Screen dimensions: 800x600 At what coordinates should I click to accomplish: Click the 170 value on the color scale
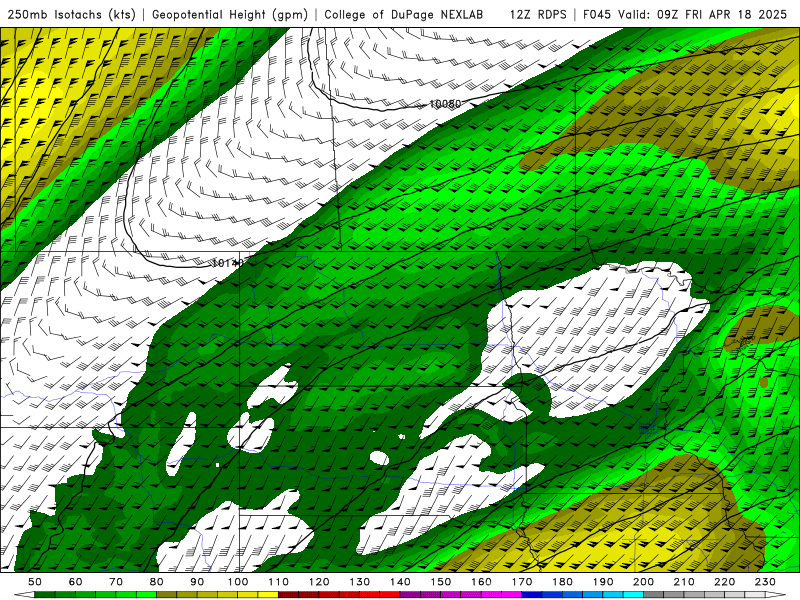[x=522, y=582]
